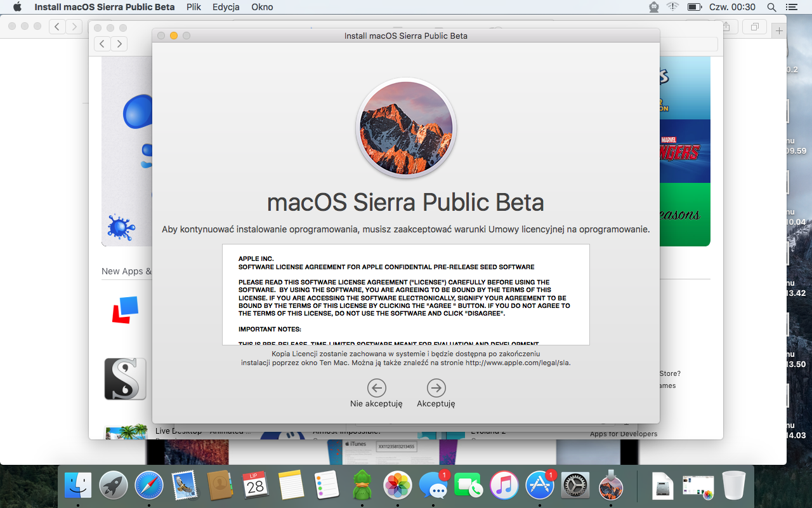The image size is (812, 508).
Task: Click Forward in the App Store window
Action: [x=119, y=44]
